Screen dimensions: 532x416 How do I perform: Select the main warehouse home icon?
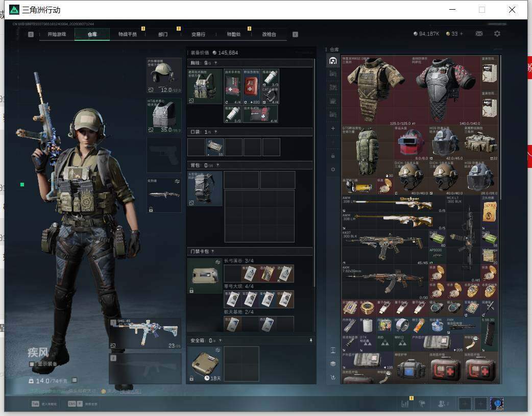click(333, 61)
